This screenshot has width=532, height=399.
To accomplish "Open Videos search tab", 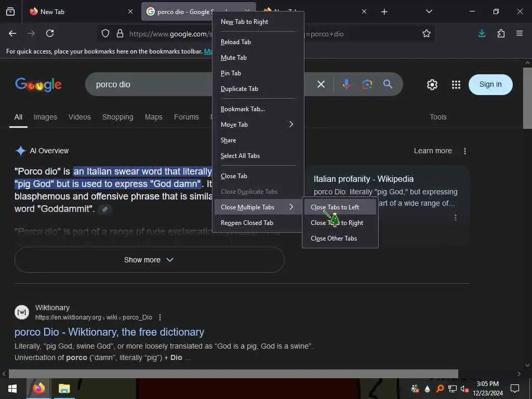I will 79,117.
